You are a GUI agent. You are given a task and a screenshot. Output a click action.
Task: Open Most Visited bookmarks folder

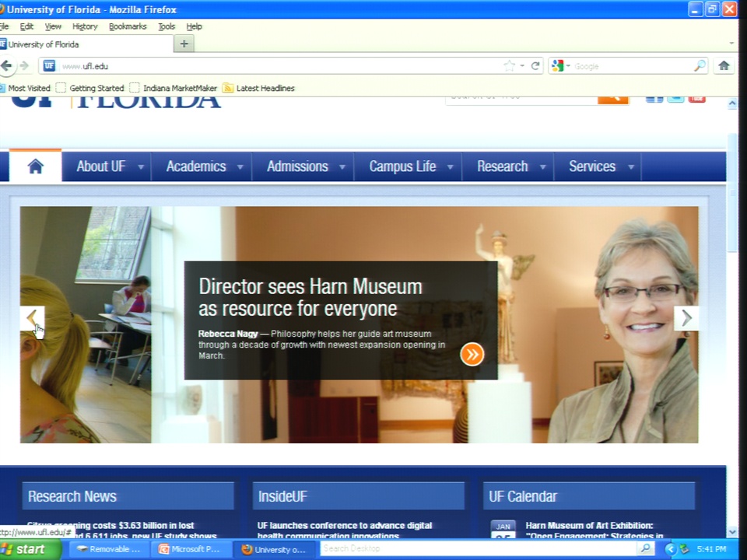(25, 88)
